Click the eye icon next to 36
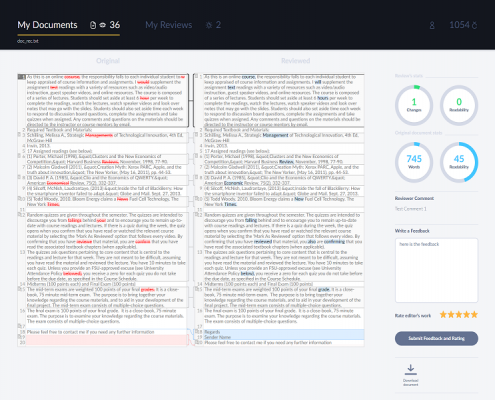The width and height of the screenshot is (495, 400). click(103, 25)
